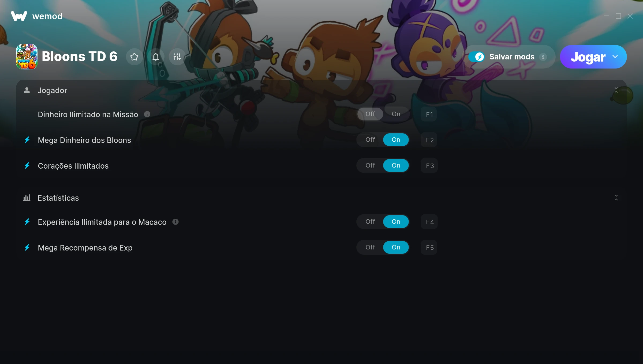Show info for Dinheiro Ilimitado na Missão
Screen dimensions: 643x364
147,114
